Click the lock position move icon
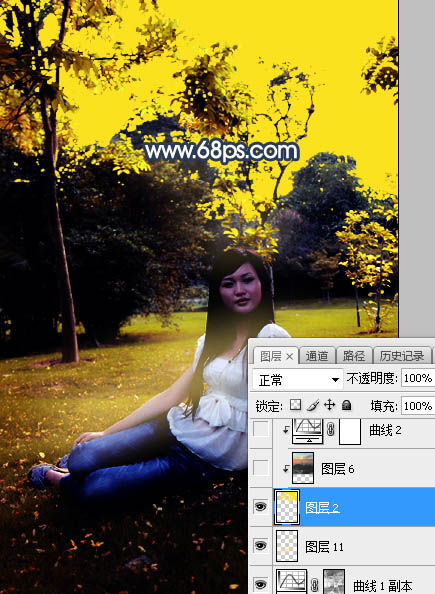Image resolution: width=435 pixels, height=594 pixels. tap(329, 405)
